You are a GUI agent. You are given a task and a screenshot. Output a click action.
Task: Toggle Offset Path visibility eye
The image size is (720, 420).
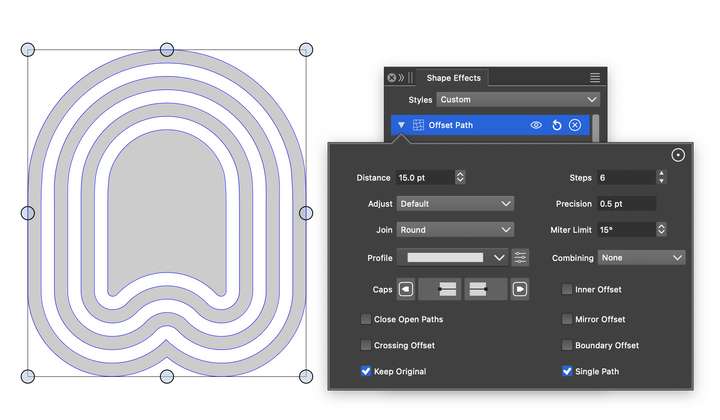pos(536,125)
